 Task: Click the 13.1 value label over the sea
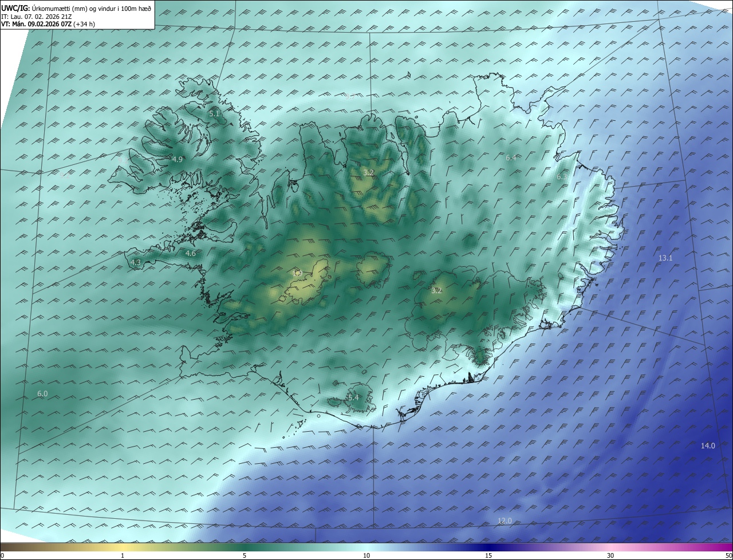coord(665,258)
